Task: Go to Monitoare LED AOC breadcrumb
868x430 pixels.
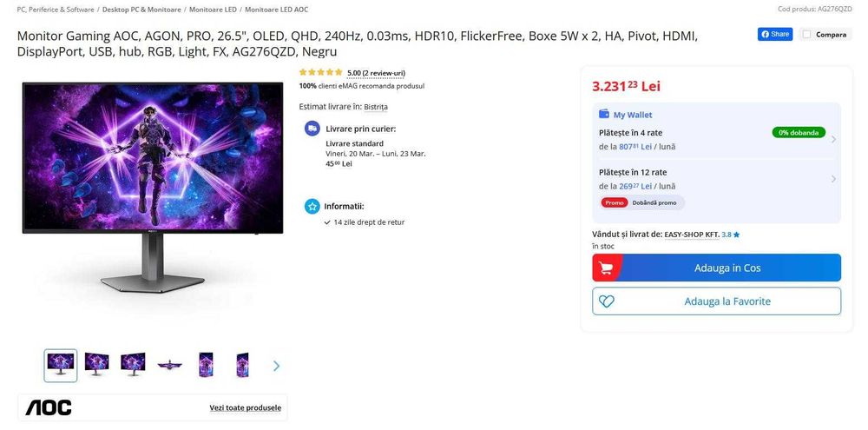Action: pyautogui.click(x=276, y=10)
